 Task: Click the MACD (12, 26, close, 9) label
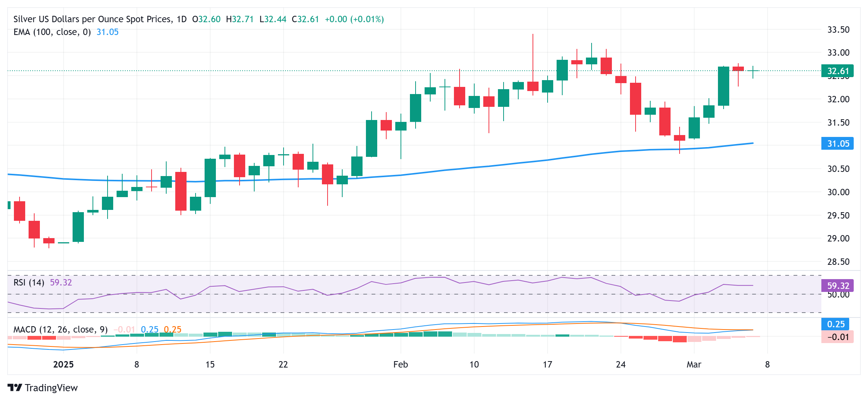[x=61, y=330]
